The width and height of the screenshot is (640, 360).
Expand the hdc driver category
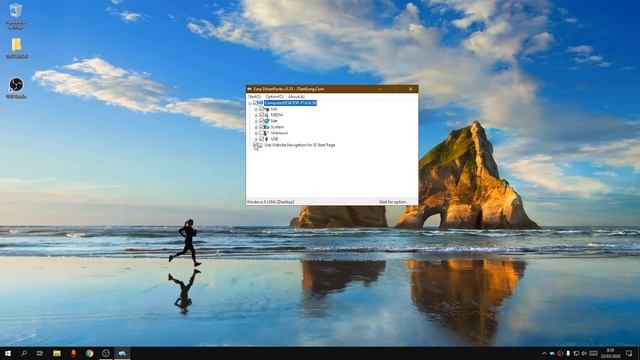[x=256, y=109]
